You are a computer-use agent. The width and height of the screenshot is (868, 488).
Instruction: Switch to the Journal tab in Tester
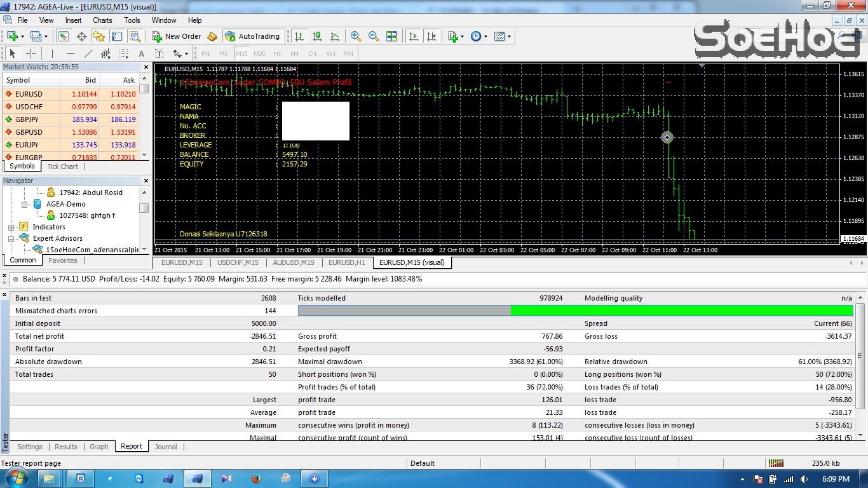166,447
